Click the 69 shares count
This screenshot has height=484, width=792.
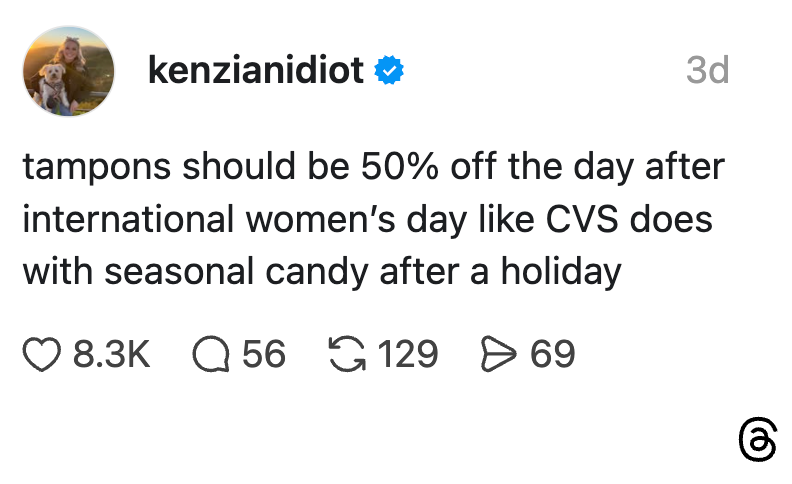(553, 354)
